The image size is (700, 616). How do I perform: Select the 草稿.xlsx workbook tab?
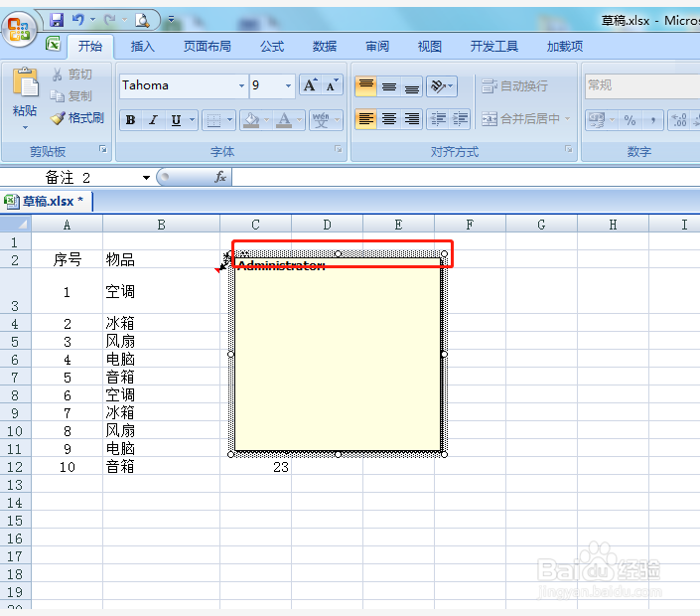click(47, 202)
